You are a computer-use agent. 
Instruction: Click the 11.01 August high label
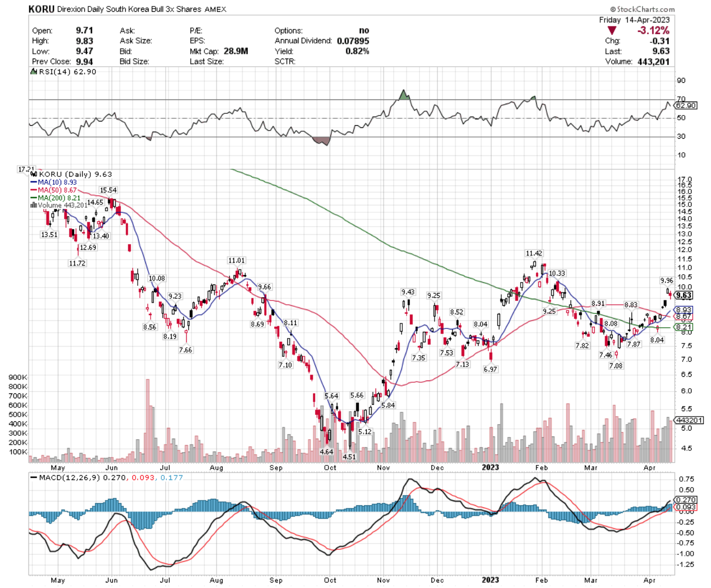tap(236, 261)
